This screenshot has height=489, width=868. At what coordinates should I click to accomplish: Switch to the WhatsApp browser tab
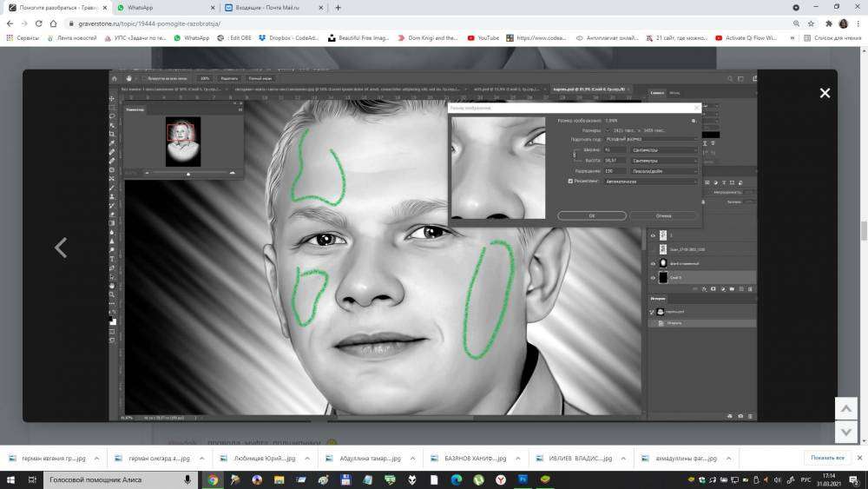point(166,8)
